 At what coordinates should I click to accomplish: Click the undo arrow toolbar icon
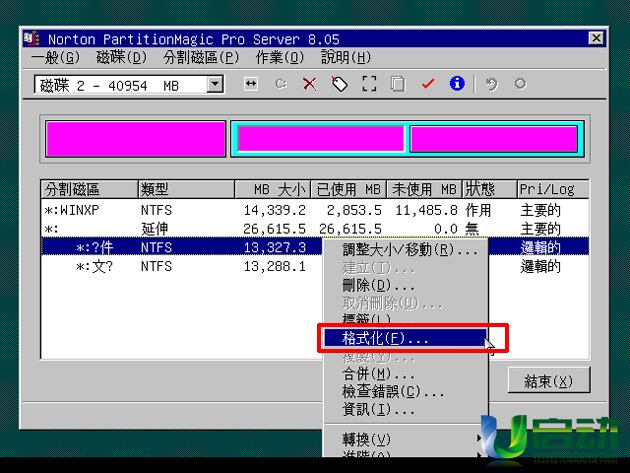(x=491, y=85)
